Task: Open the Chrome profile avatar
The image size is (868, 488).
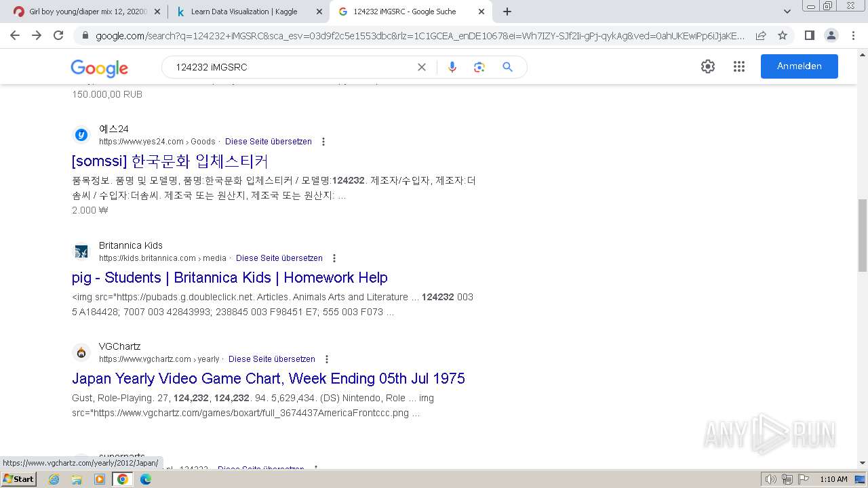Action: coord(831,35)
